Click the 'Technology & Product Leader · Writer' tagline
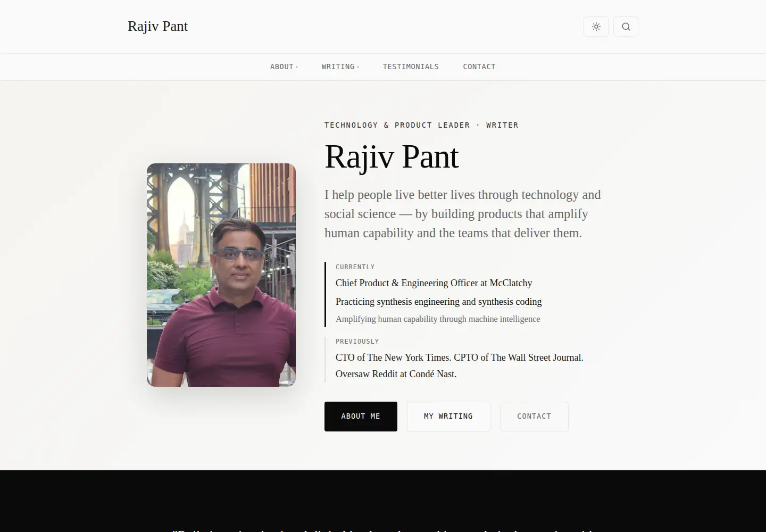 click(421, 125)
